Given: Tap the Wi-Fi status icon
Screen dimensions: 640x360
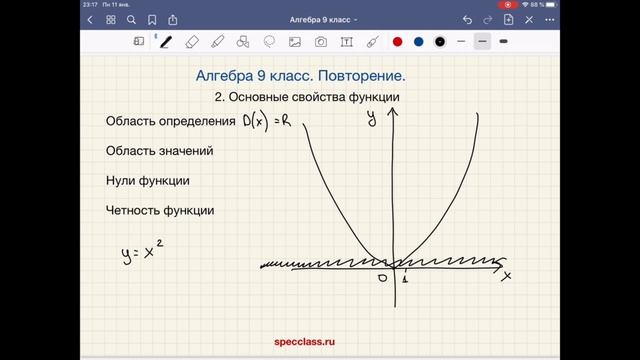Looking at the screenshot, I should (525, 4).
